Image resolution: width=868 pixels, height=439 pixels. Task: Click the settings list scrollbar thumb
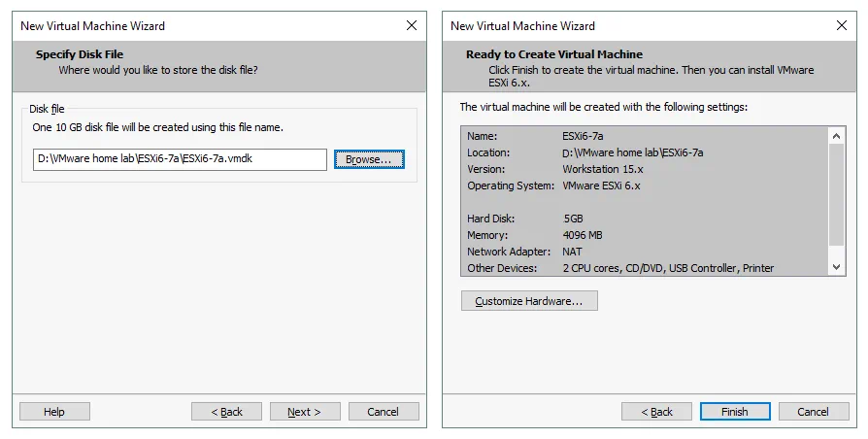837,195
